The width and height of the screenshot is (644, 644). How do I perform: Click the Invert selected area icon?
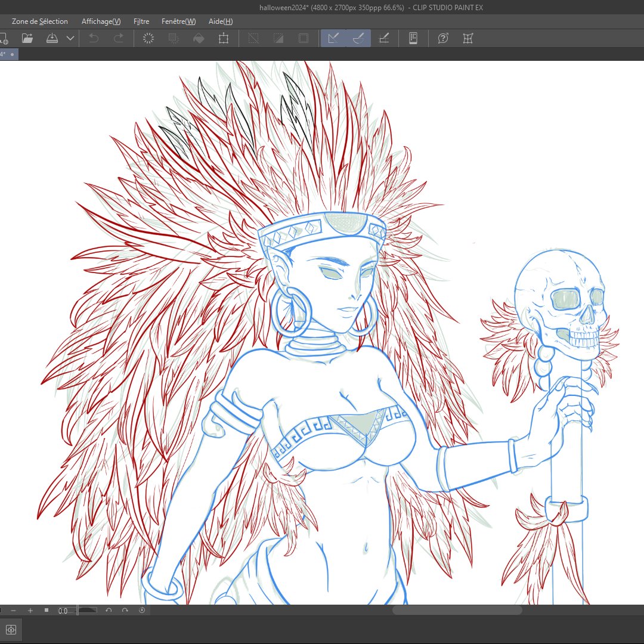[x=278, y=38]
